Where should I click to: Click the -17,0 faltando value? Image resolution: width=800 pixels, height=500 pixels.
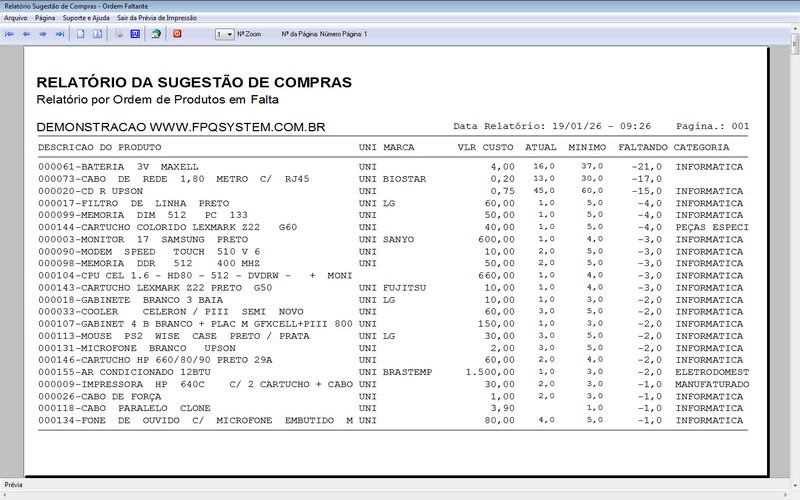coord(646,179)
